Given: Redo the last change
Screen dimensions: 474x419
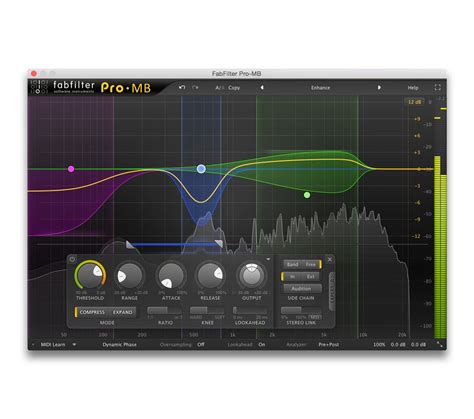Looking at the screenshot, I should tap(195, 87).
